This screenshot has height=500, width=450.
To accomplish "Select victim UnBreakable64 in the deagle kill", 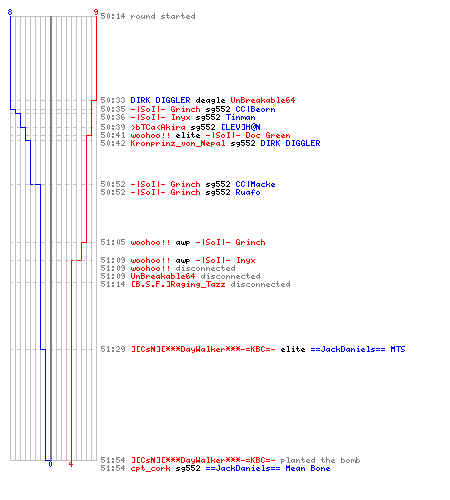I will point(263,100).
